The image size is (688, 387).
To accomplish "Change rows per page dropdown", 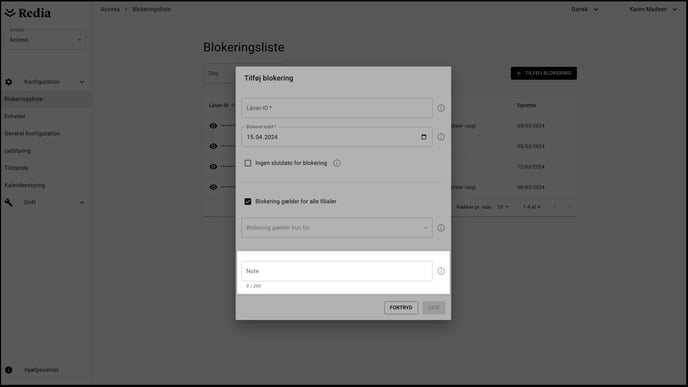I will click(502, 207).
